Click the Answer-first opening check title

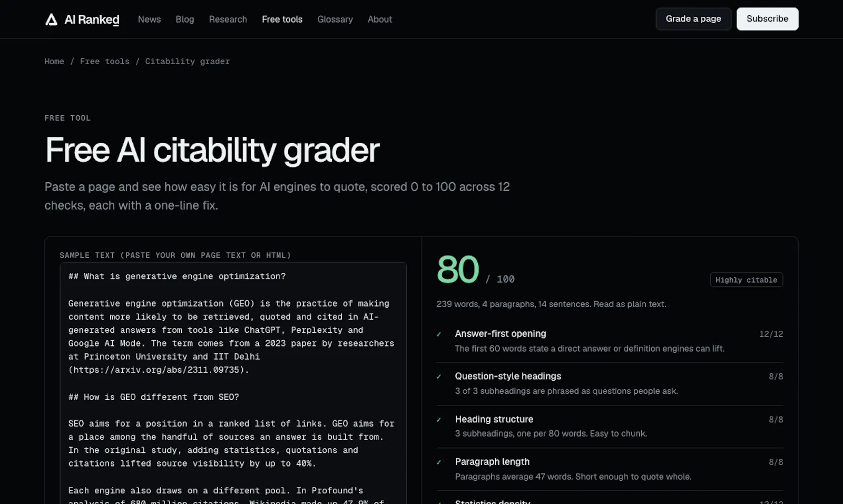pos(500,334)
